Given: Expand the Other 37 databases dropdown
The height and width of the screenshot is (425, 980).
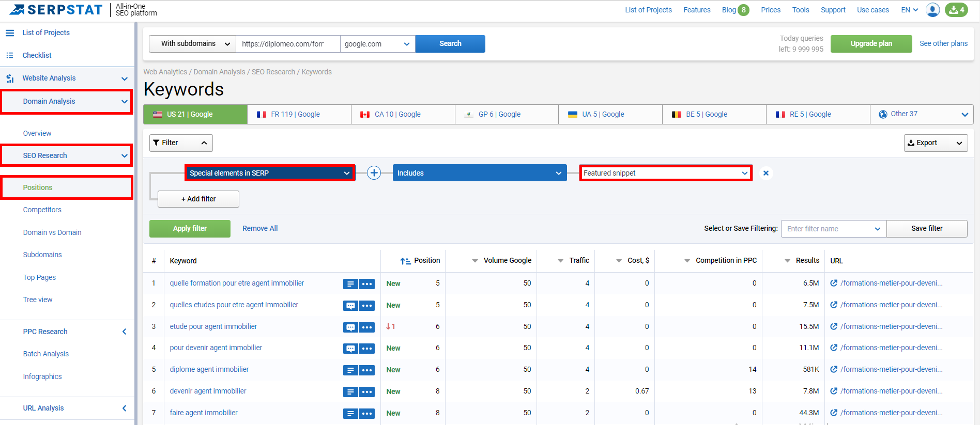Looking at the screenshot, I should point(922,114).
